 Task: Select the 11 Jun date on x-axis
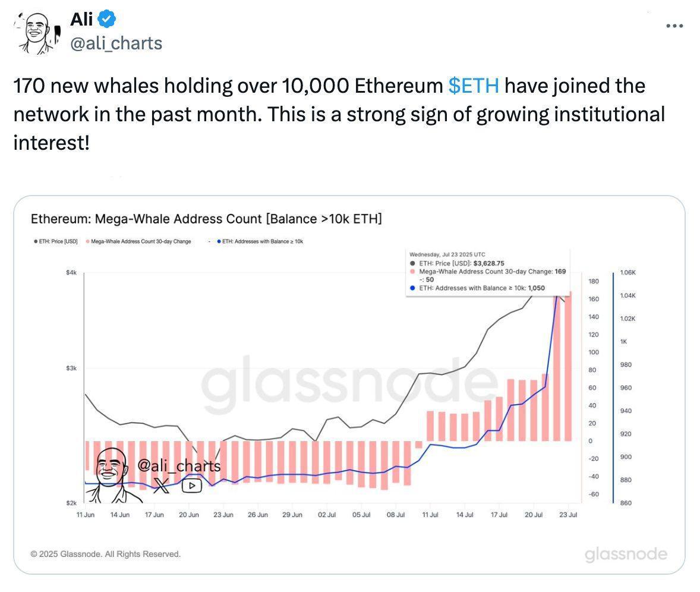86,515
